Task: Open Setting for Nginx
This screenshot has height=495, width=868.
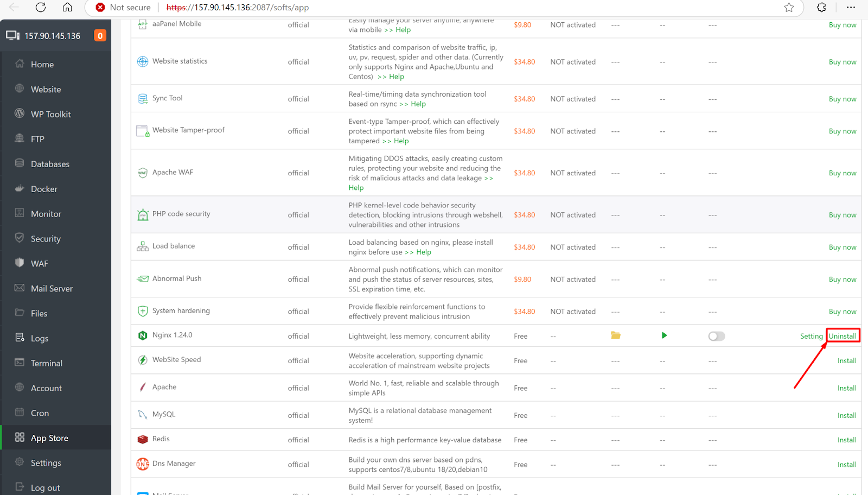Action: tap(811, 336)
